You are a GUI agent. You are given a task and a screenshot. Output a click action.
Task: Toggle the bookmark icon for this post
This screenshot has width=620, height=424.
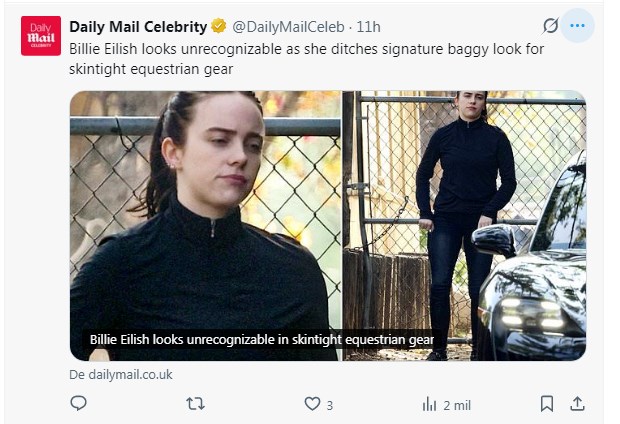[546, 404]
